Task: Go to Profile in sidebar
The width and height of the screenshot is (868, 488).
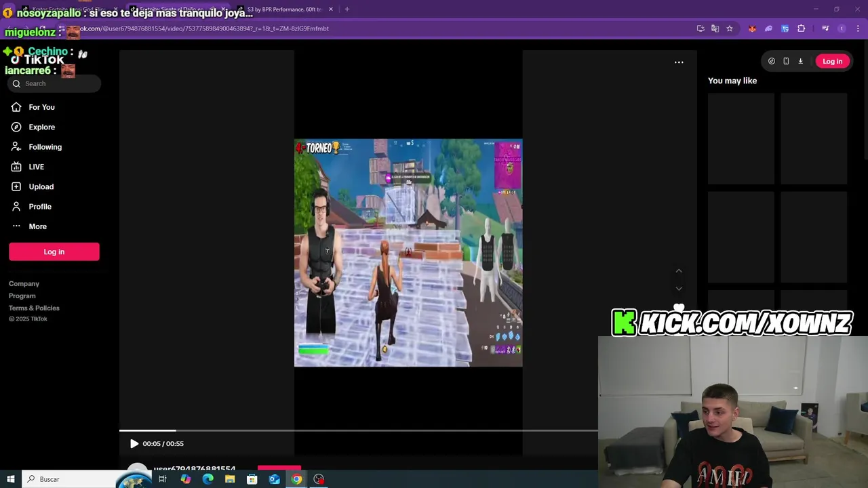Action: point(39,207)
